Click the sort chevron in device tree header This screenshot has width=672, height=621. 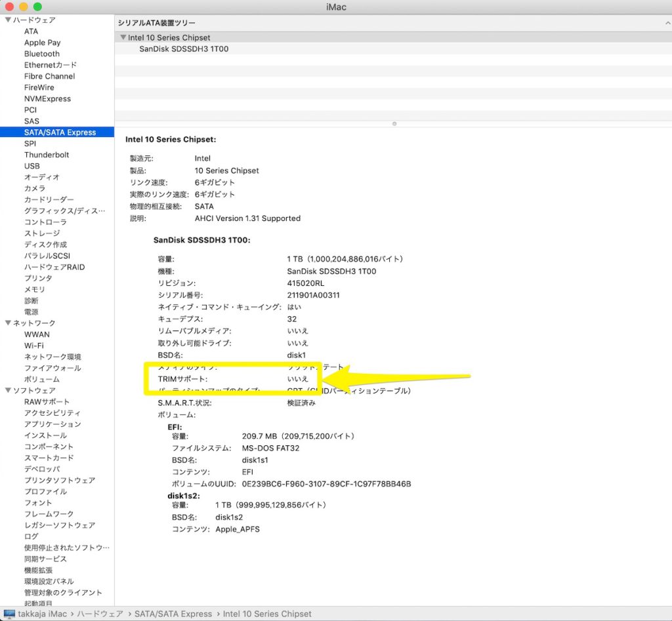(x=667, y=23)
